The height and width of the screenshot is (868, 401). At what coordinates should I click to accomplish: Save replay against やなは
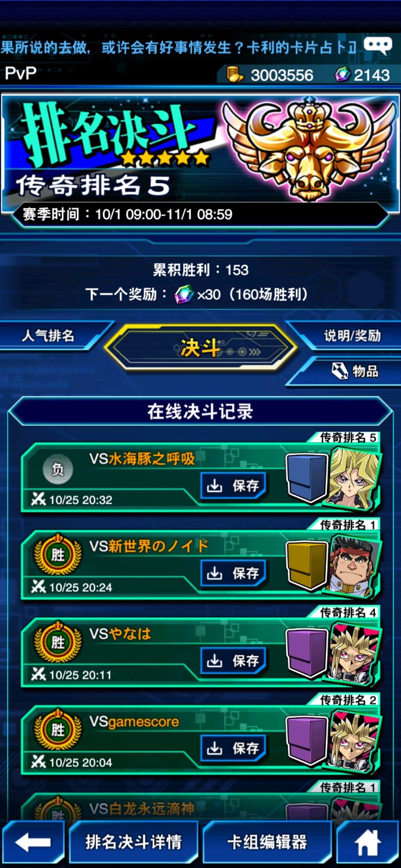pos(233,661)
